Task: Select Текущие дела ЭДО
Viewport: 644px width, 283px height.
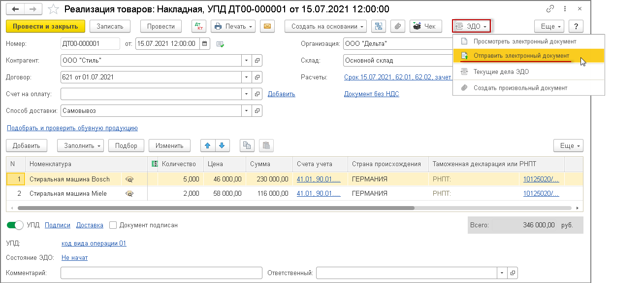Action: (x=529, y=71)
